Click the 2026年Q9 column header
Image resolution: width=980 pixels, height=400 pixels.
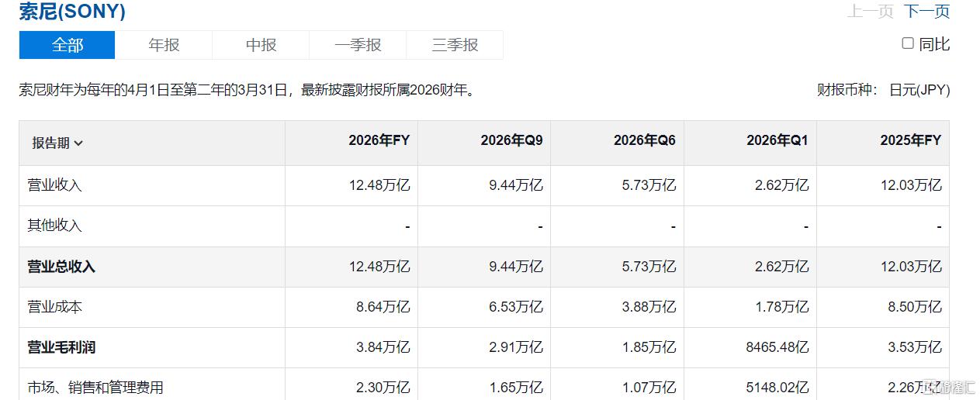pyautogui.click(x=511, y=140)
